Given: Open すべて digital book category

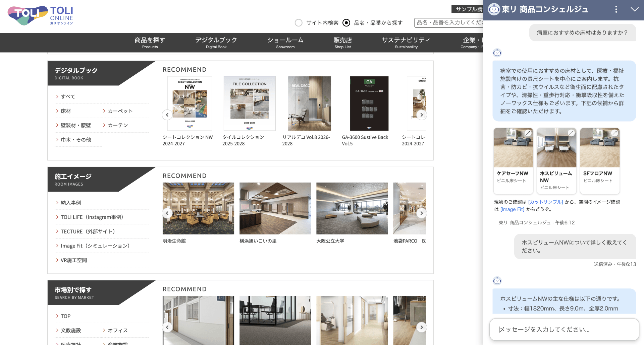Looking at the screenshot, I should 68,96.
